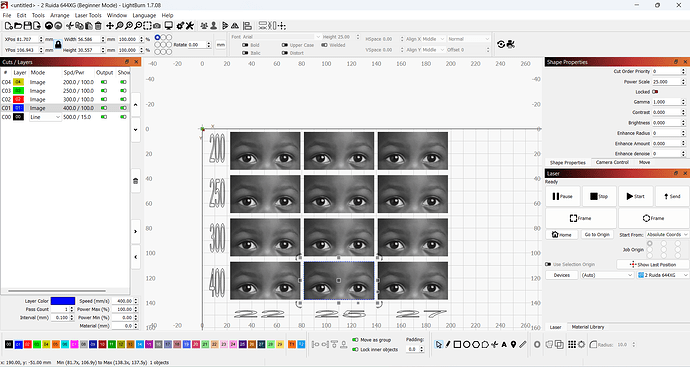Click the New file icon in the toolbar
This screenshot has height=367, width=690.
click(x=8, y=26)
